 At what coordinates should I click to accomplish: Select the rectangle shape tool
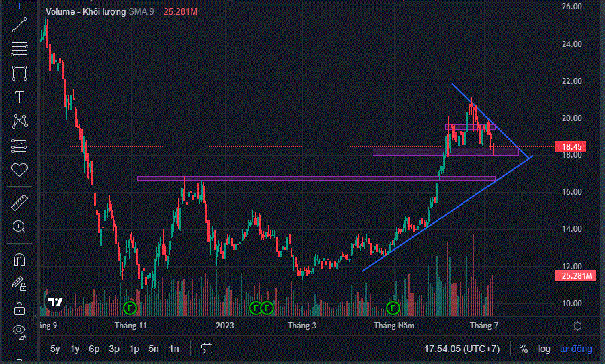pyautogui.click(x=19, y=73)
